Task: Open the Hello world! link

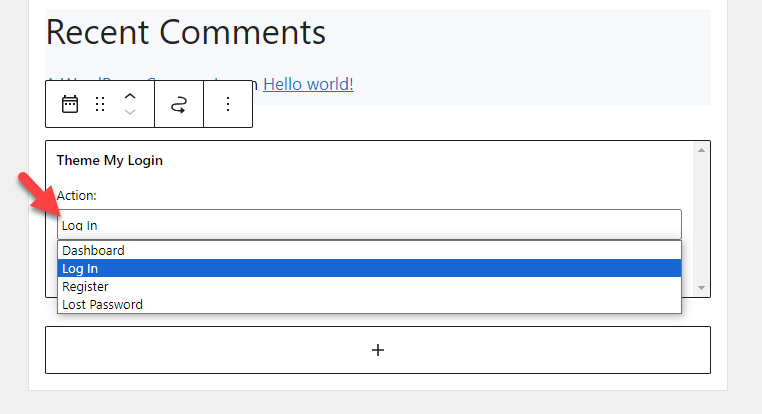Action: pos(308,84)
